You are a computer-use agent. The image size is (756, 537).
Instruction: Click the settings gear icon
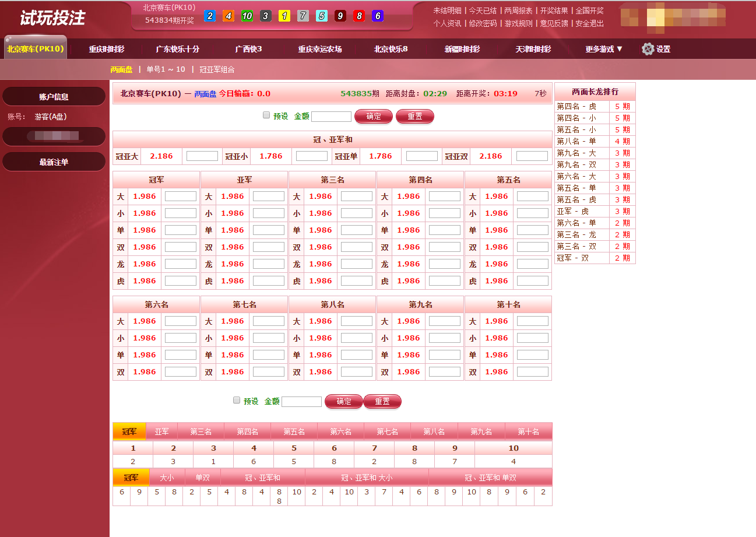(648, 49)
